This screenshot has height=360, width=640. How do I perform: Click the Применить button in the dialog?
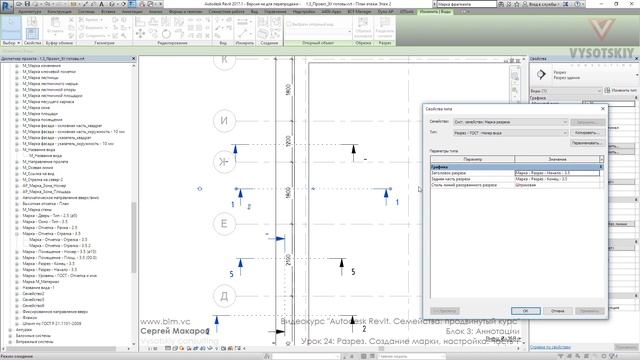589,311
